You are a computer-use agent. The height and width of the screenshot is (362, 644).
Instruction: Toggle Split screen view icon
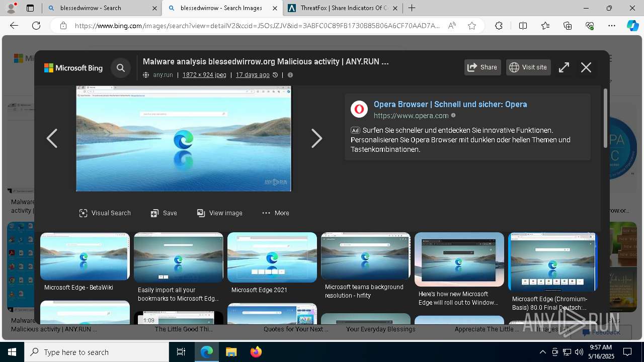click(523, 26)
